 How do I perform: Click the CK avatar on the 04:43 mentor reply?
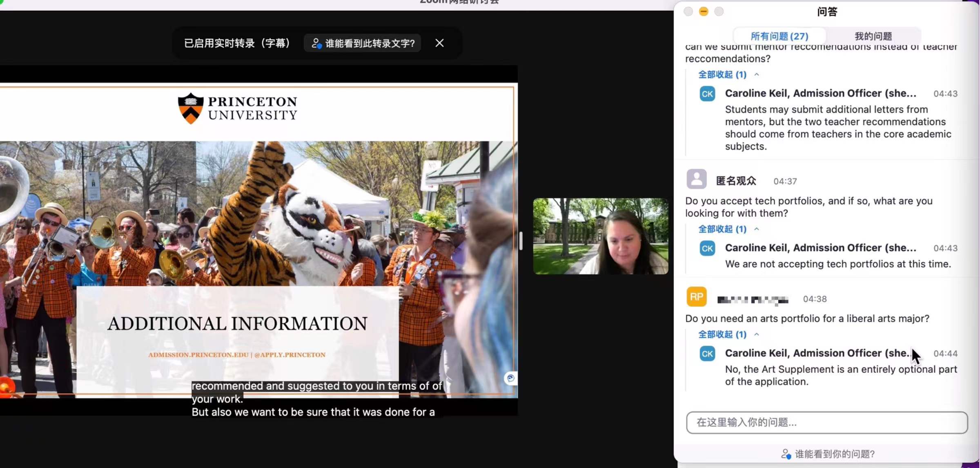[707, 94]
